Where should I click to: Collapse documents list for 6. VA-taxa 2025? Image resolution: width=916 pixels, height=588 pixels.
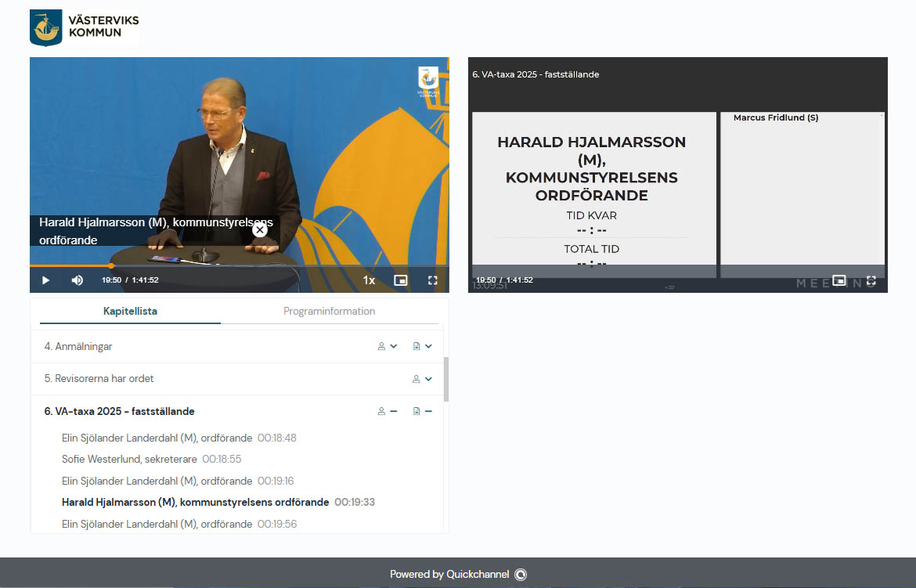coord(423,411)
